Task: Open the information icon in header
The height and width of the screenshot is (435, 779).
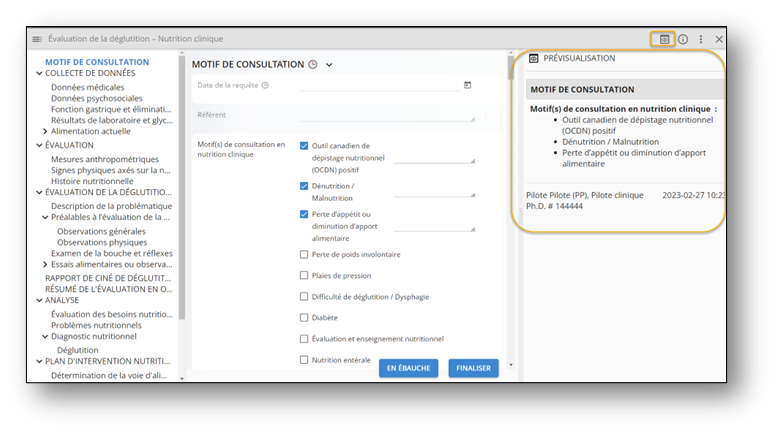Action: pos(683,39)
